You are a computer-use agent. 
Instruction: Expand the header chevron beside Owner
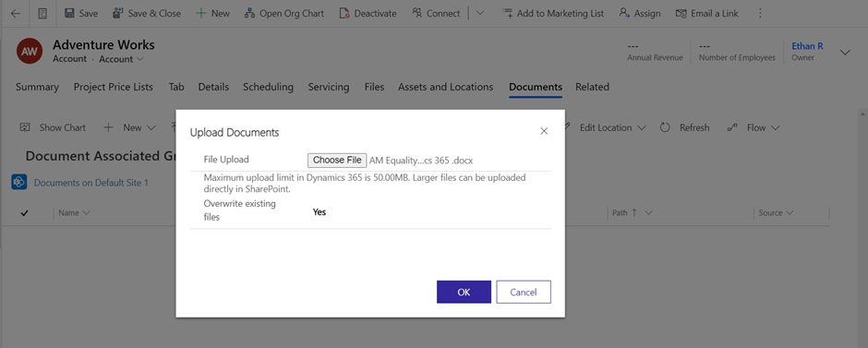[845, 52]
